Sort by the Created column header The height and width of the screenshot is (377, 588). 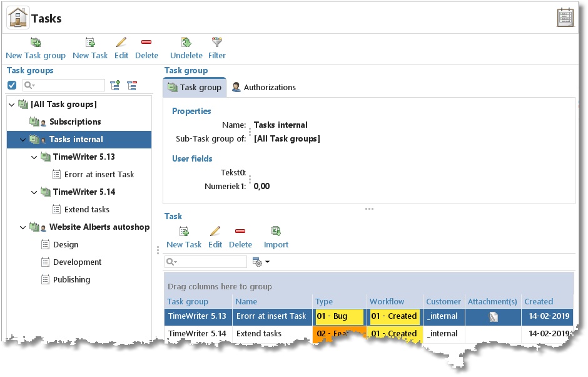547,301
